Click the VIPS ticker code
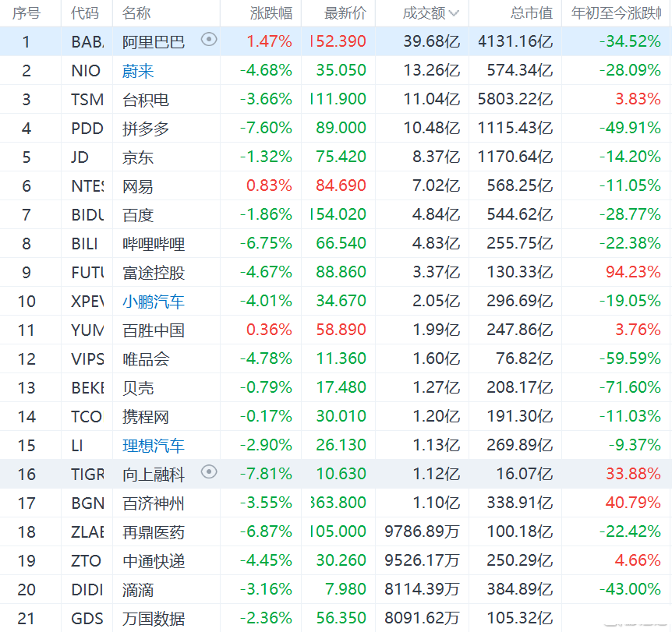 [87, 358]
